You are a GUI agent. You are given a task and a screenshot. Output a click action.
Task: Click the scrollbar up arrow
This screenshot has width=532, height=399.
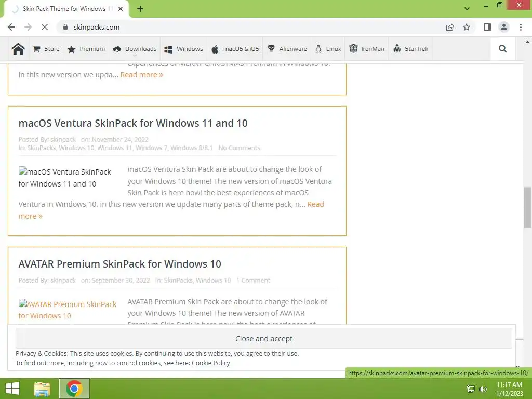(x=527, y=42)
